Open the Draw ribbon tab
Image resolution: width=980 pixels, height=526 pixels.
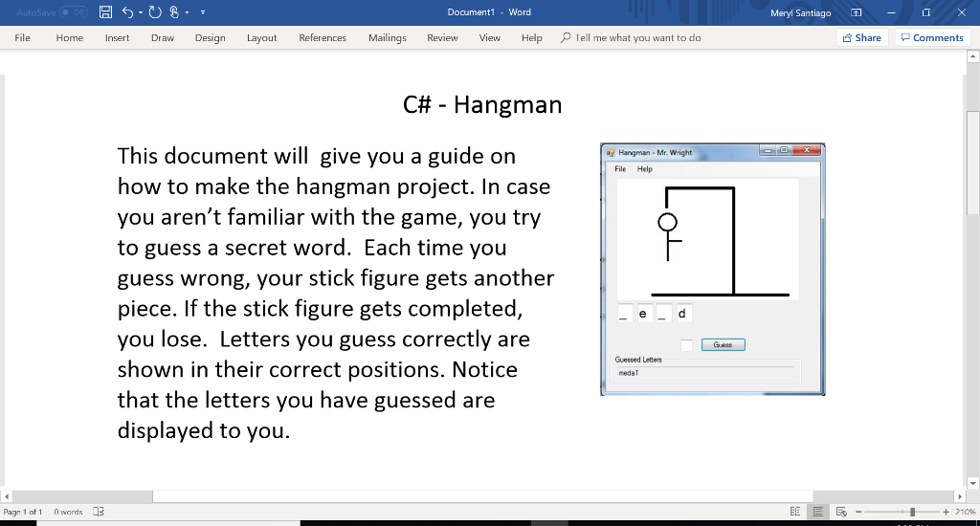[x=163, y=37]
